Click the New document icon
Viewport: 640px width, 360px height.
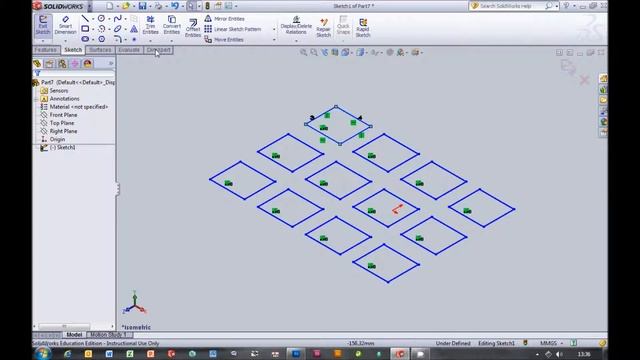[109, 6]
